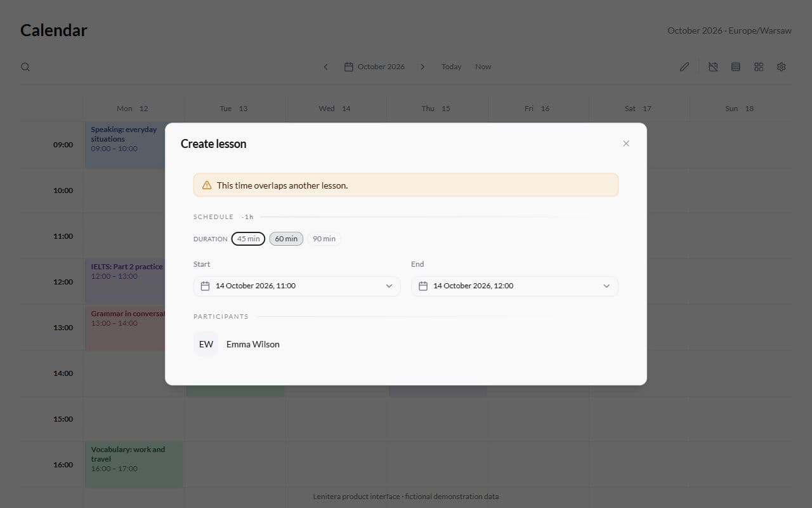The height and width of the screenshot is (508, 812).
Task: Click the Today button
Action: coord(452,67)
